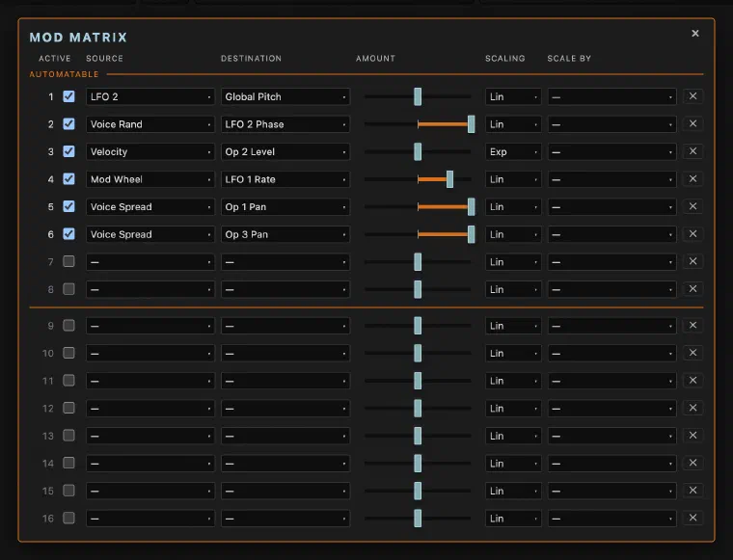The height and width of the screenshot is (560, 733).
Task: Click the clear icon on row 9
Action: coord(692,325)
